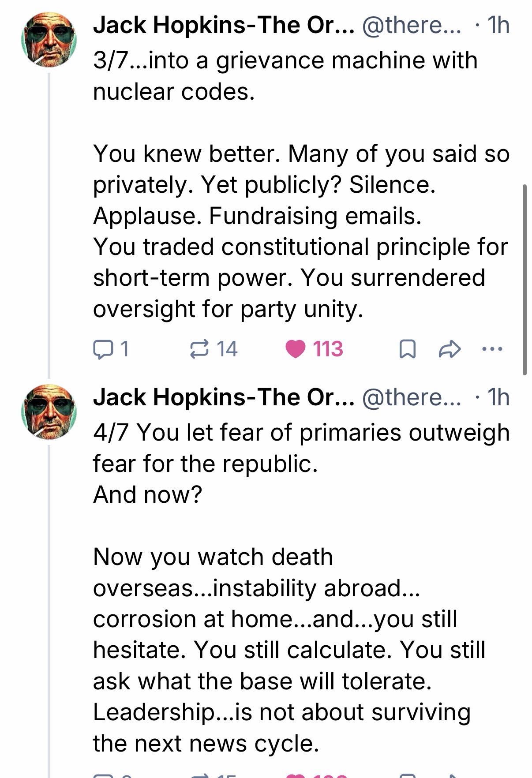The image size is (532, 778).
Task: Open Jack Hopkins display name on 3/7 tweet
Action: click(x=223, y=25)
